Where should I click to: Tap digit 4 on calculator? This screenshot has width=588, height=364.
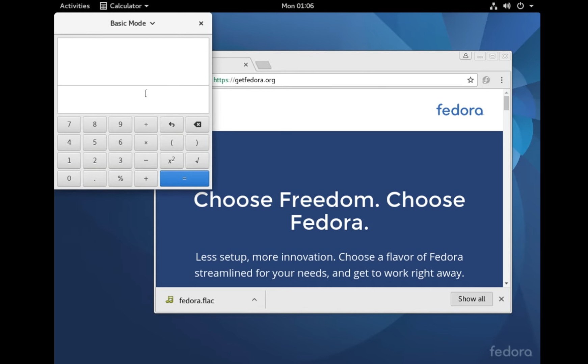pos(69,142)
